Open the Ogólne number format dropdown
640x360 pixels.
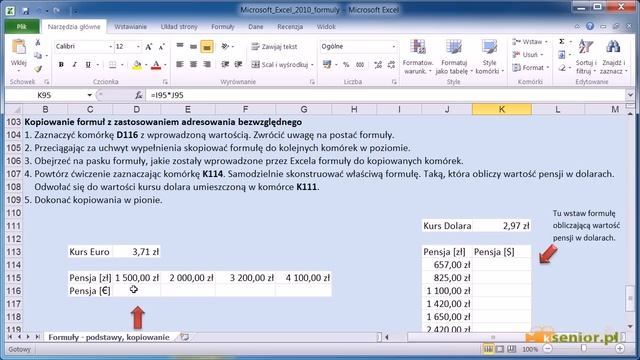coord(393,47)
